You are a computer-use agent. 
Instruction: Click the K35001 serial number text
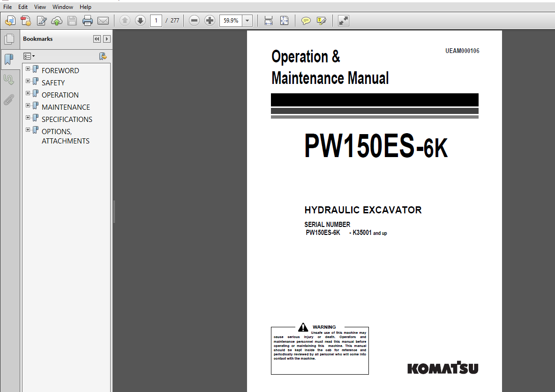(362, 233)
